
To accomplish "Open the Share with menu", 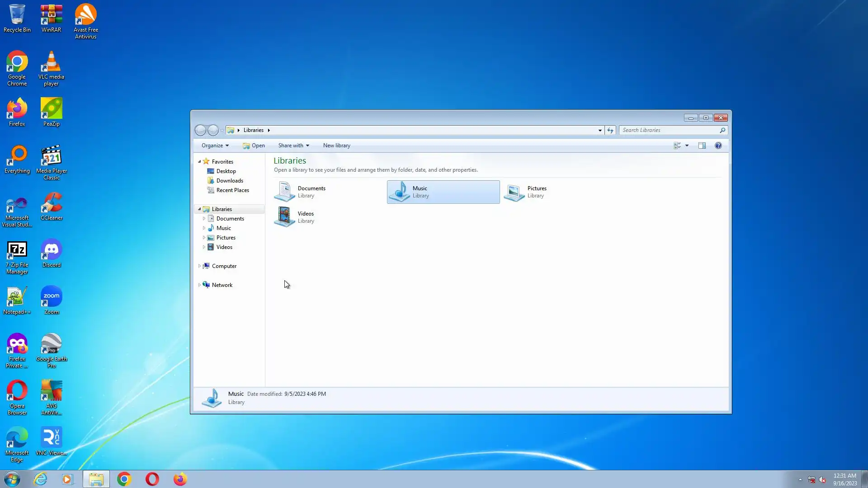I will [293, 145].
